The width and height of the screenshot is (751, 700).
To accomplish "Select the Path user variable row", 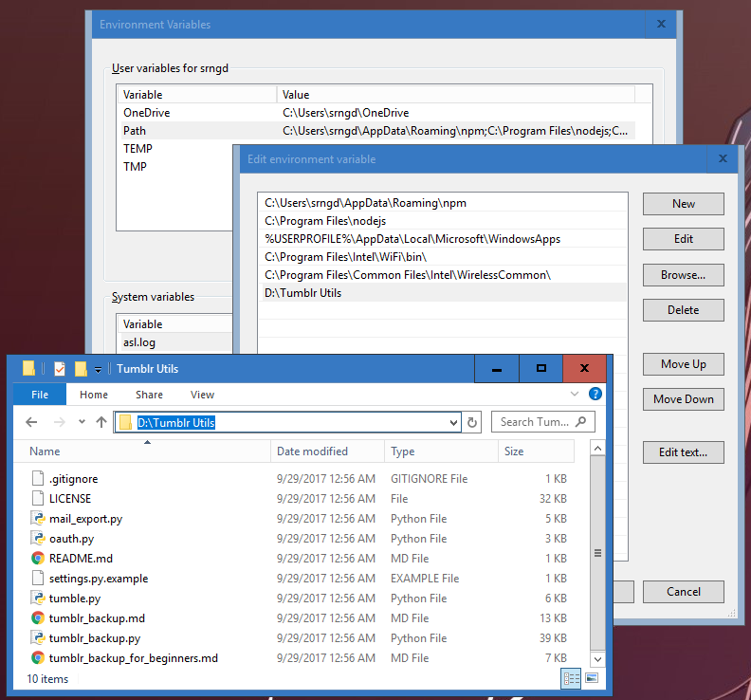I will (376, 131).
